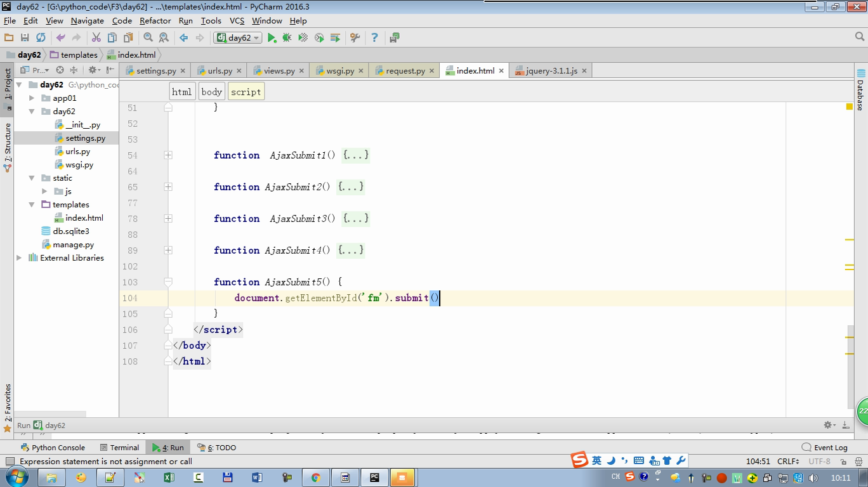Toggle tool window bars in status corner
This screenshot has height=487, width=868.
[9, 462]
